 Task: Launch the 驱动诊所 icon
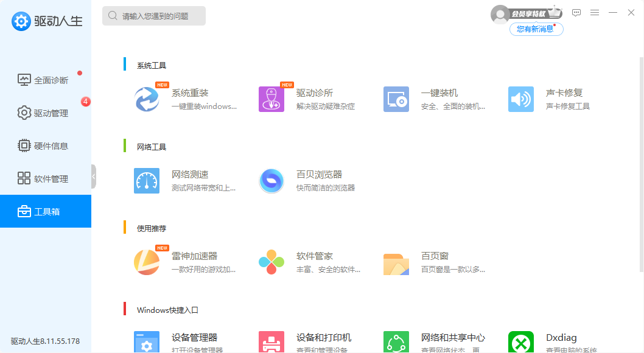click(x=271, y=99)
